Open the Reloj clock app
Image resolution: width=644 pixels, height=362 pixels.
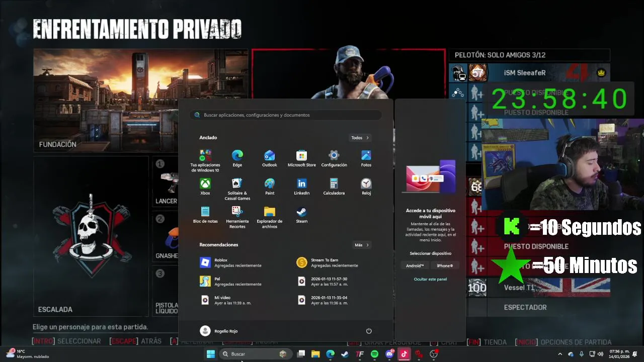(x=366, y=187)
